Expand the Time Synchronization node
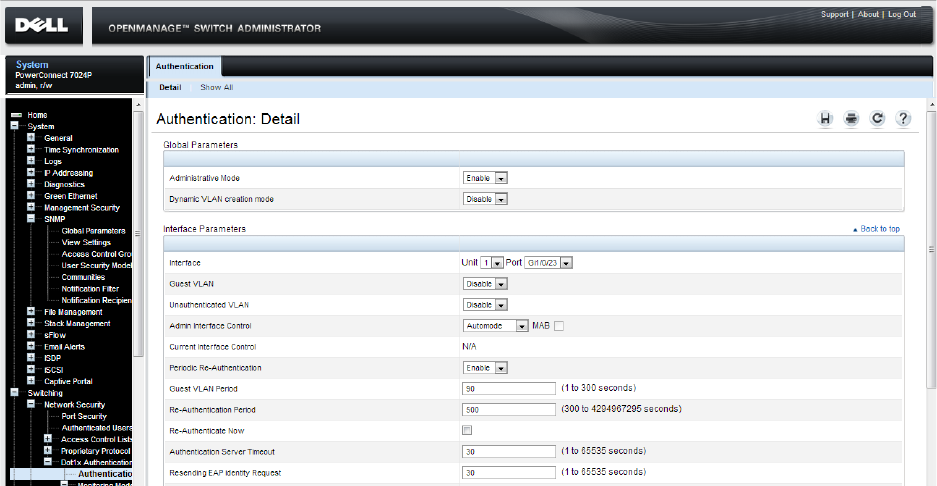Screen dimensions: 937x486 [31, 149]
